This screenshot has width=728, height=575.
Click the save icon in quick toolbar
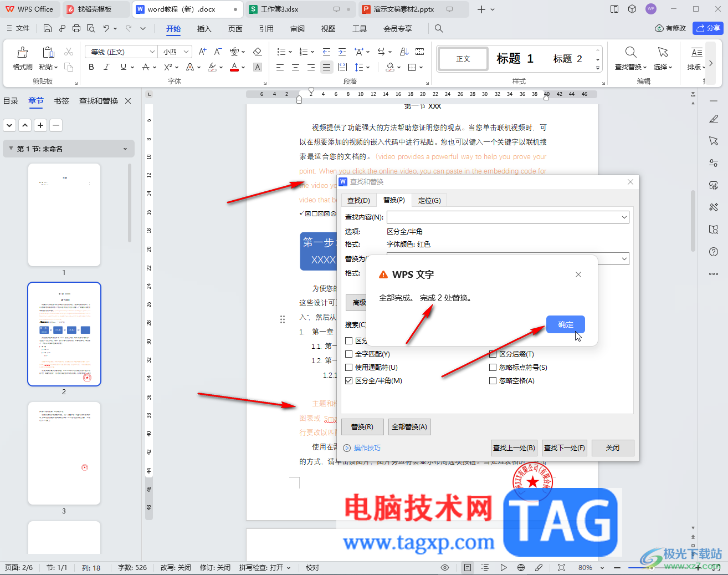pyautogui.click(x=48, y=28)
